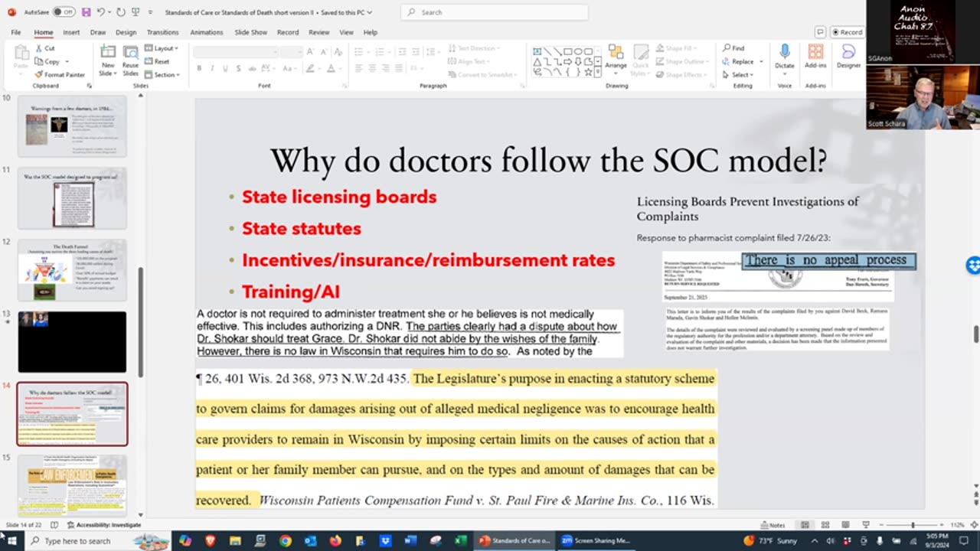Save the presentation with the purple disk icon
This screenshot has height=551, width=980.
click(86, 12)
